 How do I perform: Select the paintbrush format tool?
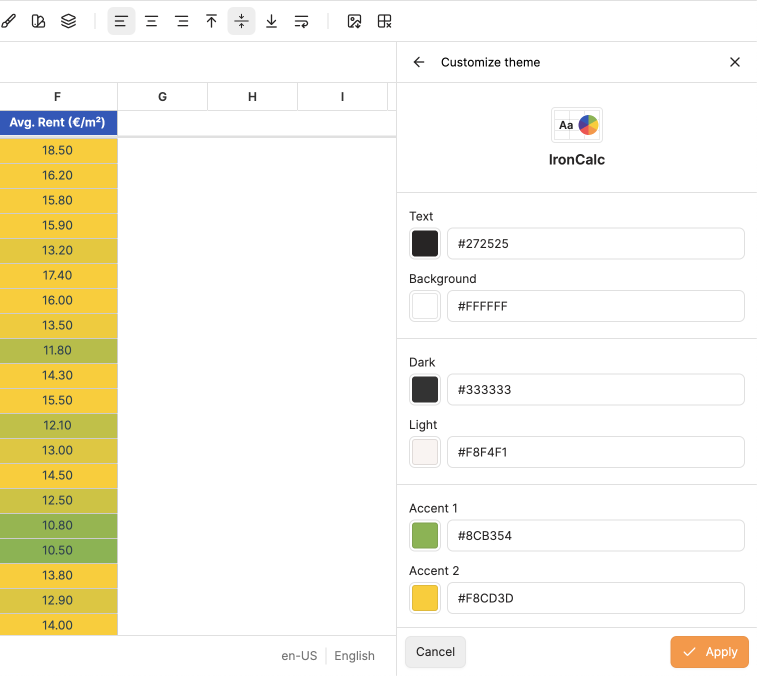(8, 21)
